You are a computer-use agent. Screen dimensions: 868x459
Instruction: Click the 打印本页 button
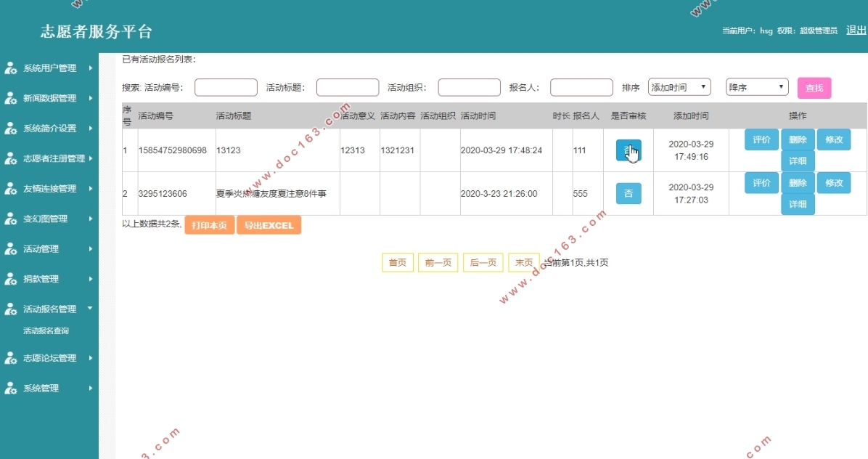(x=209, y=225)
